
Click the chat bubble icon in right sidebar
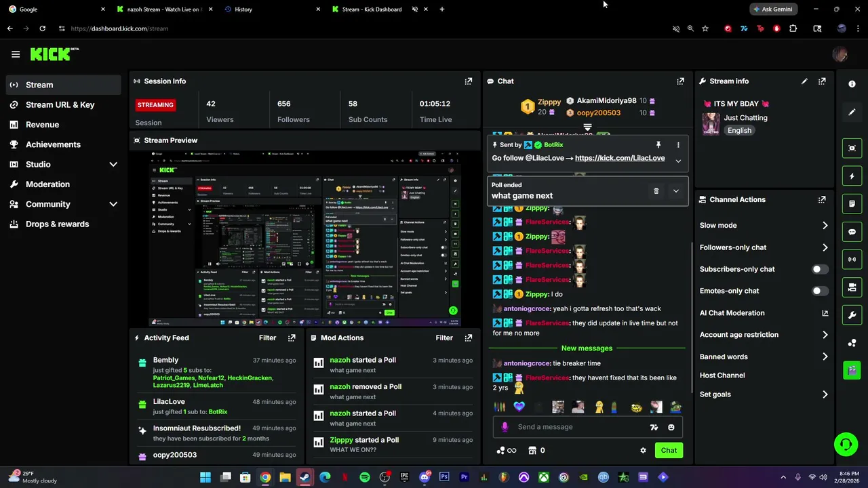pos(852,232)
